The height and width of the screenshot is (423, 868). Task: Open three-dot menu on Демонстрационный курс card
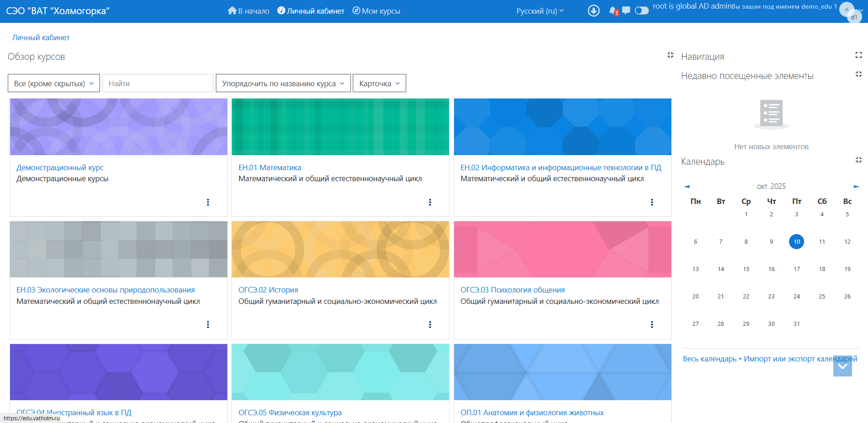(208, 202)
